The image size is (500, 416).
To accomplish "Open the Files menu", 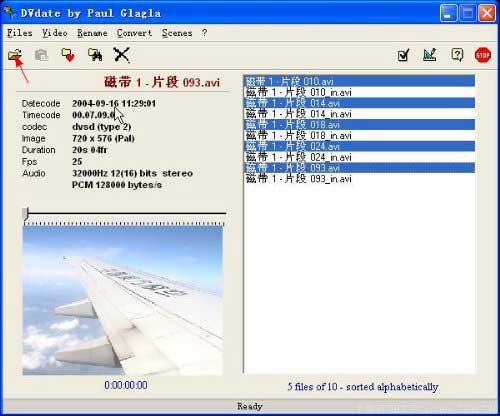I will 20,33.
